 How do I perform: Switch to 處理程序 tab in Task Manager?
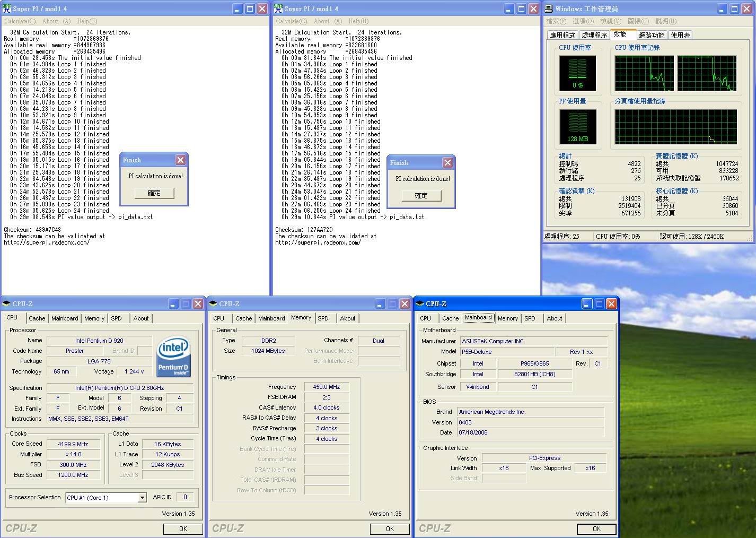click(594, 35)
